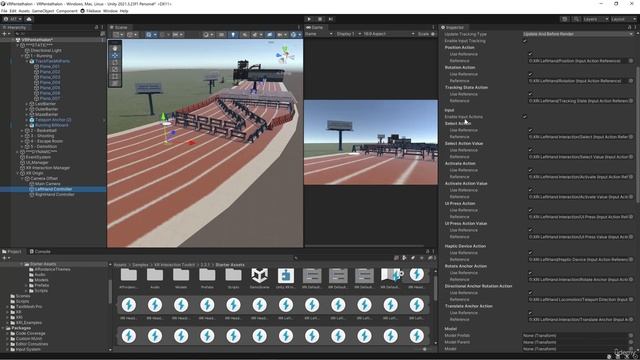Open the File menu
This screenshot has height=360, width=640.
coord(4,11)
